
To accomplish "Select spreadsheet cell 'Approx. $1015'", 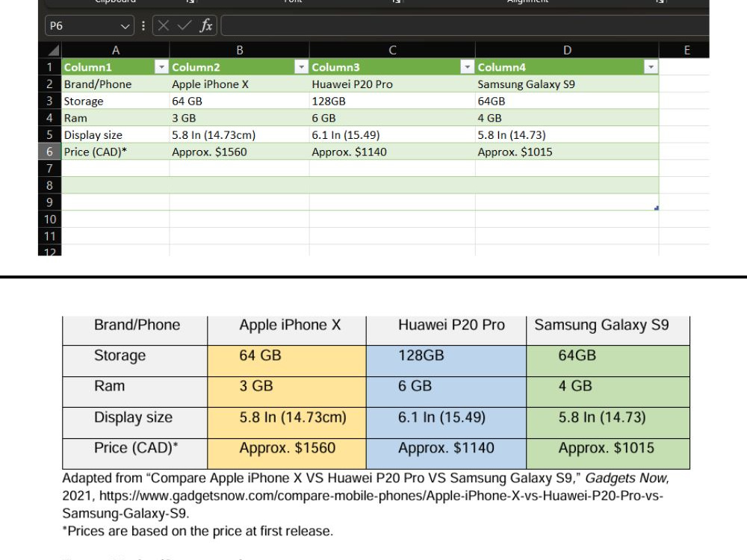I will (x=567, y=152).
